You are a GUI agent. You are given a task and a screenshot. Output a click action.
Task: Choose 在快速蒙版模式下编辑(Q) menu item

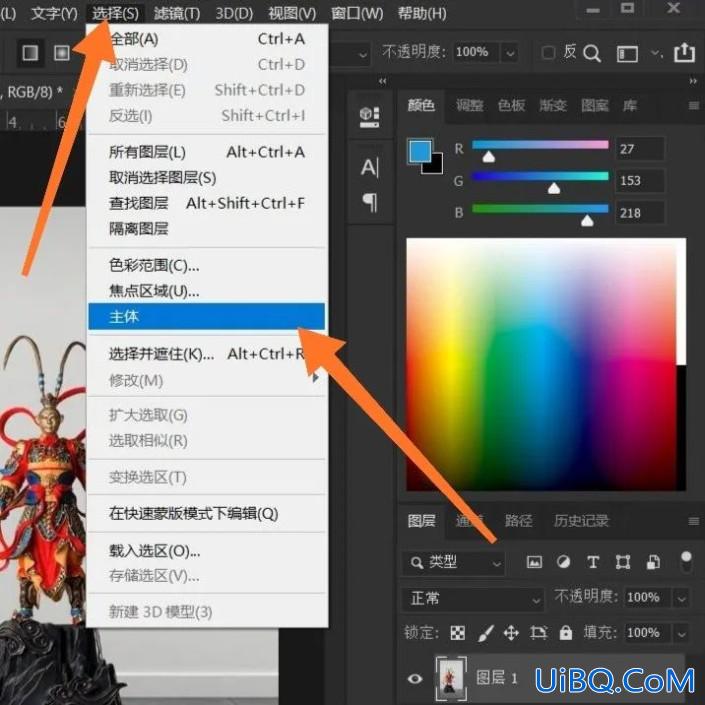coord(206,513)
